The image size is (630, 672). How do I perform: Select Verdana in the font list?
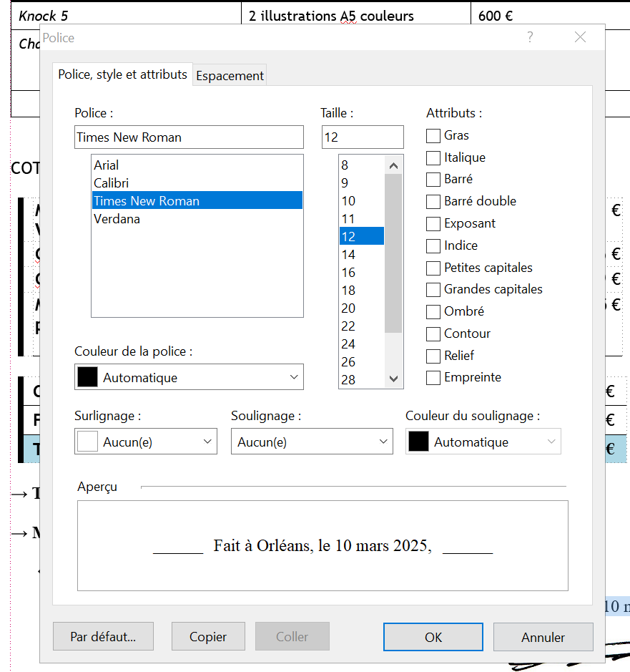pos(117,219)
